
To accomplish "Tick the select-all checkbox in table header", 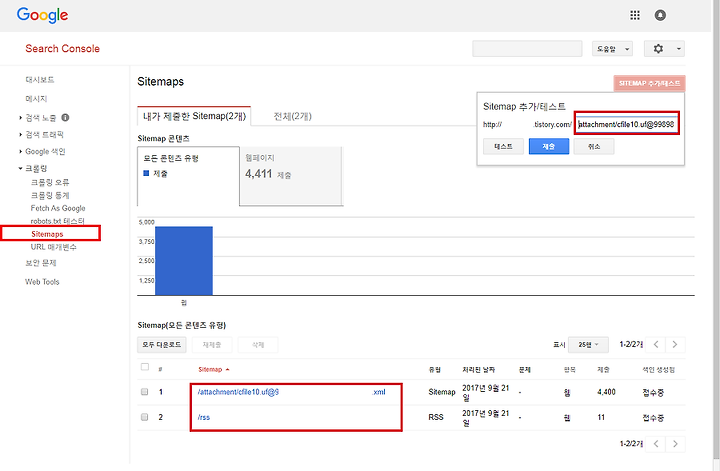I will tap(145, 367).
